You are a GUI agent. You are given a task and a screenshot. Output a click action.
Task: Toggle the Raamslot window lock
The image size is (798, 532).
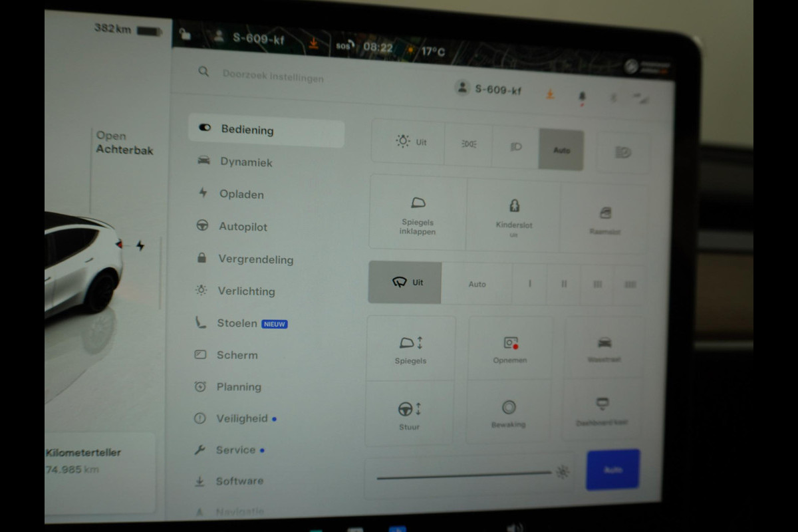point(605,218)
